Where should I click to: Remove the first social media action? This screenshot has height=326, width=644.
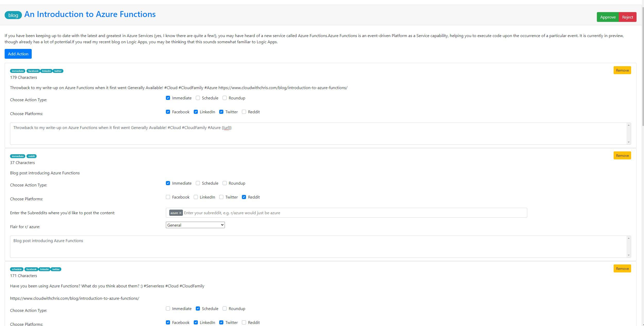622,70
